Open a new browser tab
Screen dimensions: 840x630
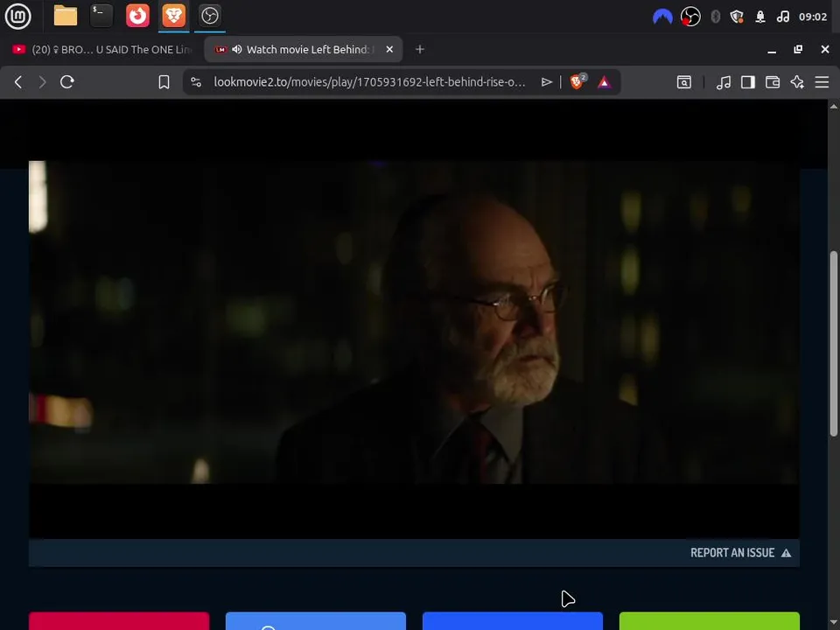tap(420, 49)
